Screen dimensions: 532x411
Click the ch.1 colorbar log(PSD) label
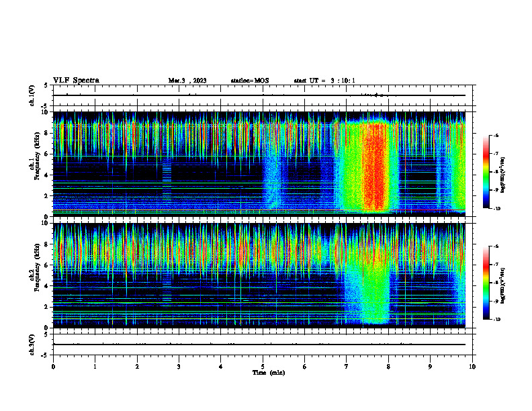coord(503,175)
